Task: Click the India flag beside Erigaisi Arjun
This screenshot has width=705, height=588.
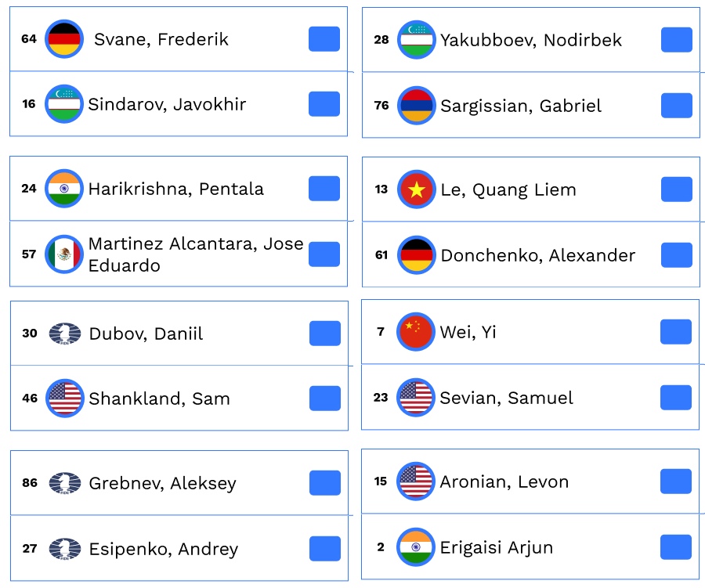Action: pos(416,547)
